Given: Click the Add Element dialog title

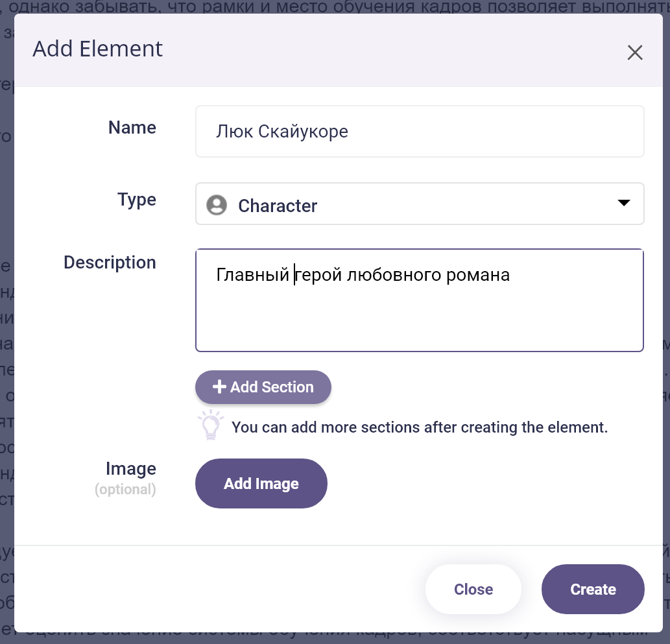Looking at the screenshot, I should click(x=97, y=49).
